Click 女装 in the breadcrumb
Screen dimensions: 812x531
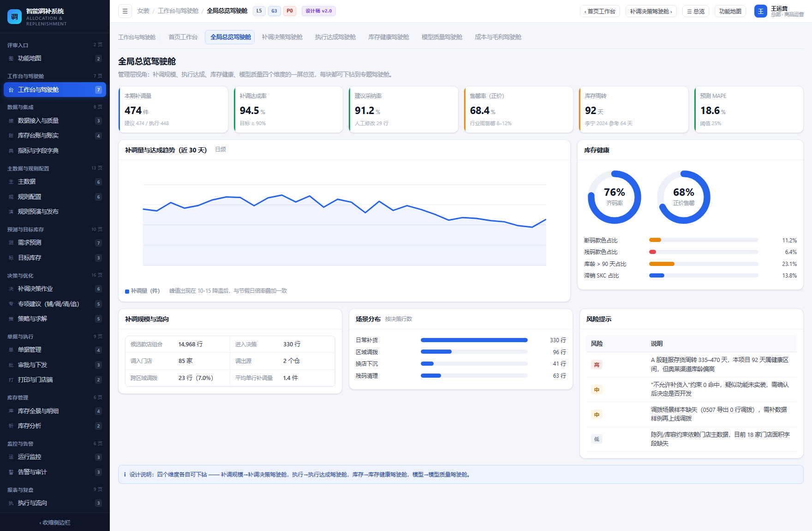pos(143,11)
